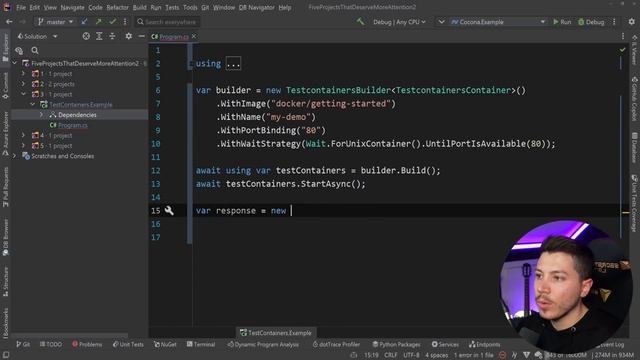Click the Collapse All icon in Solution panel

(x=112, y=36)
